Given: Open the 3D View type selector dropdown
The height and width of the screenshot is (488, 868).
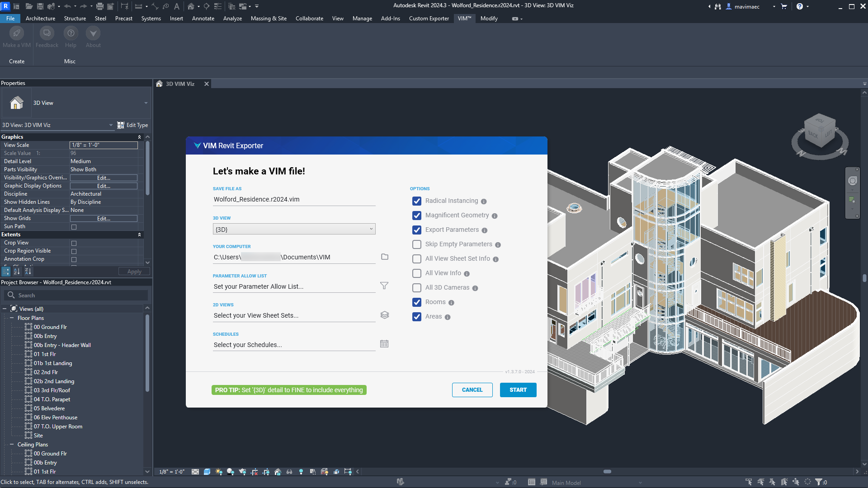Looking at the screenshot, I should click(x=146, y=103).
